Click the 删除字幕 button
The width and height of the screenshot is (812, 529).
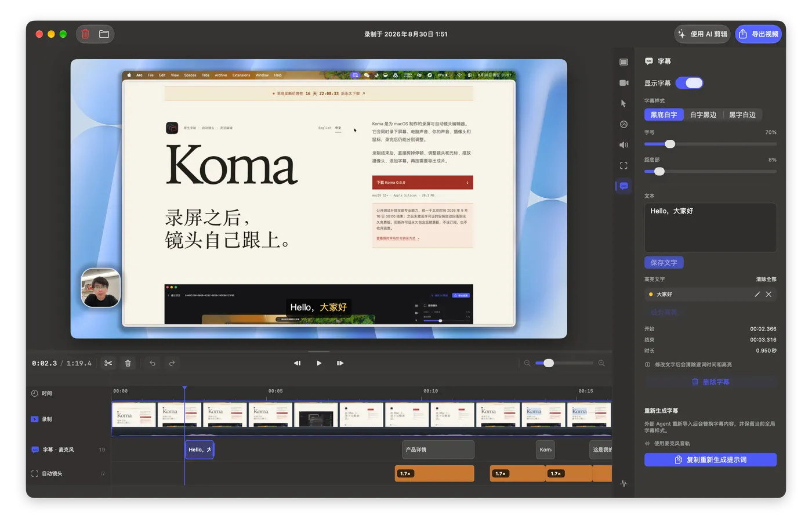pyautogui.click(x=710, y=382)
